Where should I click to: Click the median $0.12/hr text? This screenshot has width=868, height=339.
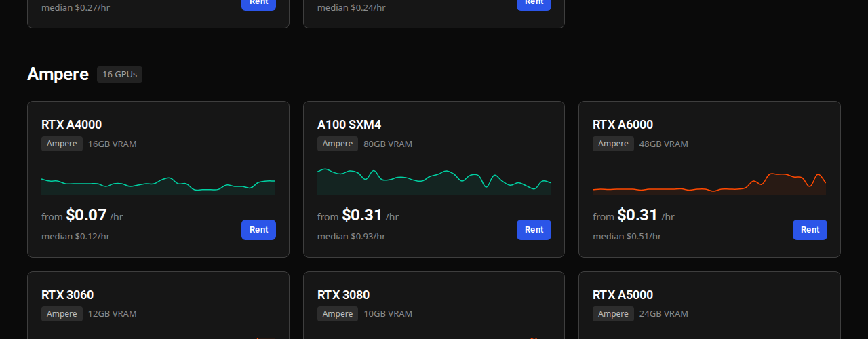point(75,236)
